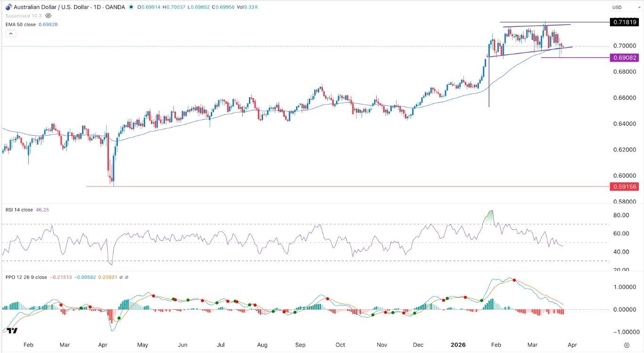Click the EMA value 0.69828 in legend
The width and height of the screenshot is (644, 353).
pyautogui.click(x=49, y=24)
